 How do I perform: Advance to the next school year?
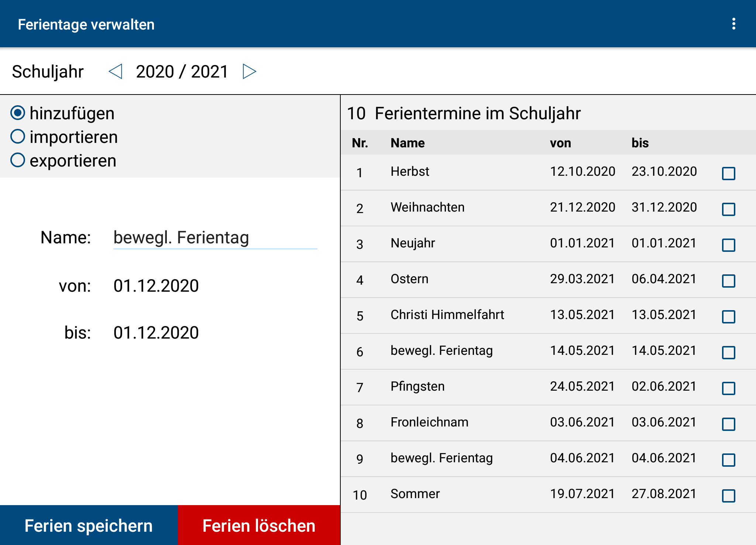click(x=249, y=71)
